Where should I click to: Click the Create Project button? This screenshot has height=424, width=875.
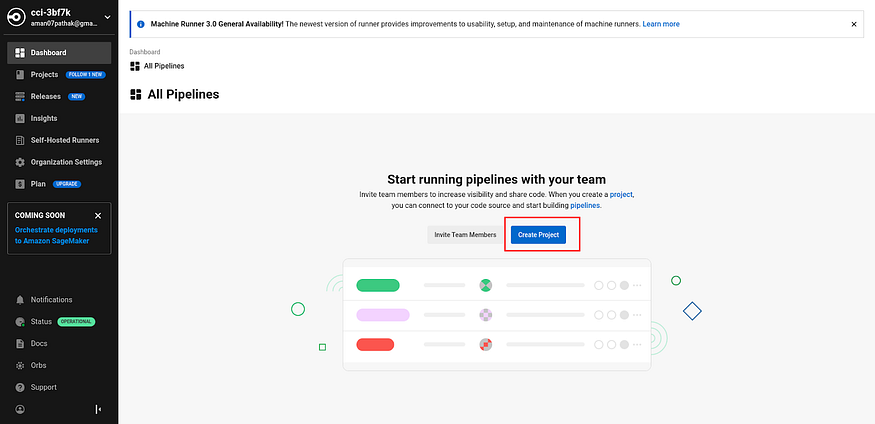click(538, 235)
